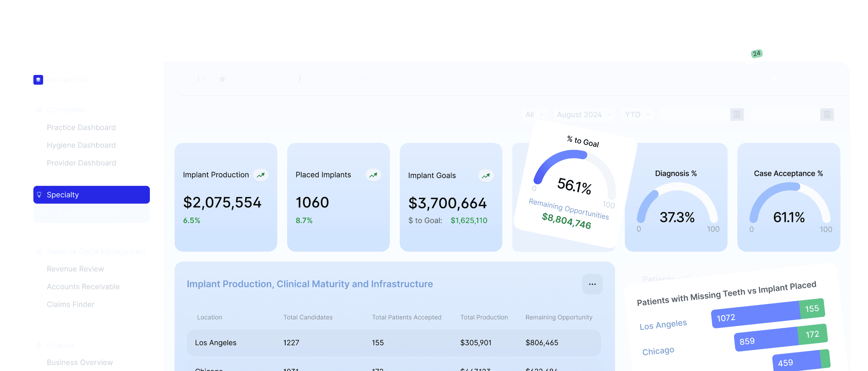The width and height of the screenshot is (868, 371).
Task: Click the app logo icon in sidebar
Action: (38, 80)
